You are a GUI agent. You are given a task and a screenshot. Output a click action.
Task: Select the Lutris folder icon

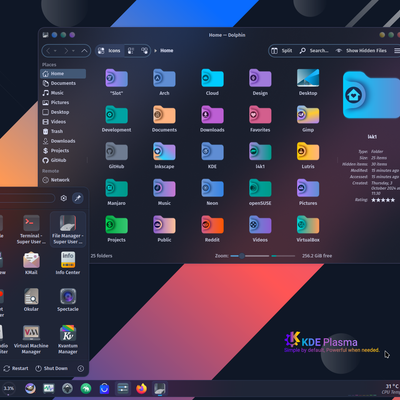[308, 152]
